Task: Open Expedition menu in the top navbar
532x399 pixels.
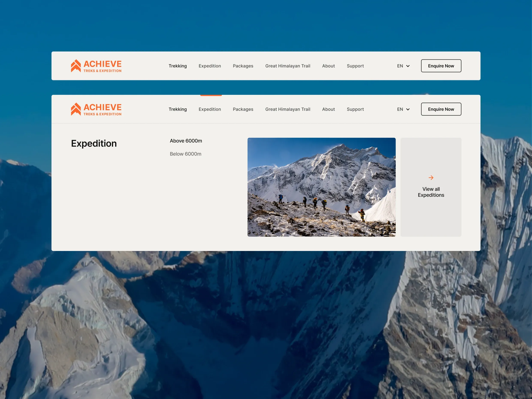Action: [x=210, y=66]
